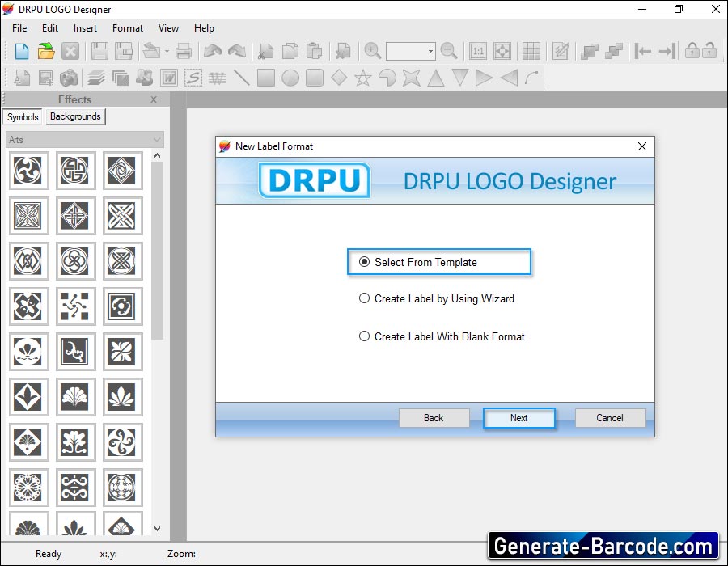Image resolution: width=728 pixels, height=566 pixels.
Task: Click the symbols list scroll up arrow
Action: pos(158,156)
